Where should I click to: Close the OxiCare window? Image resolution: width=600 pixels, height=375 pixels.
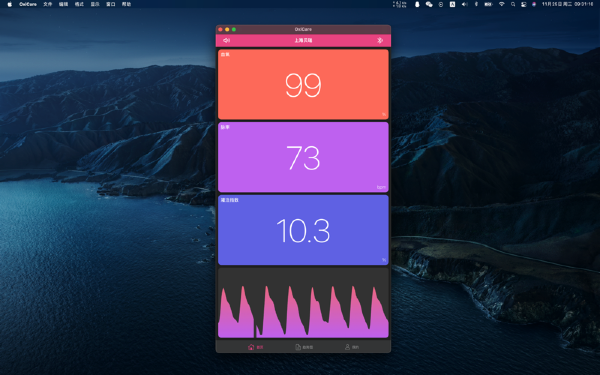(x=220, y=29)
